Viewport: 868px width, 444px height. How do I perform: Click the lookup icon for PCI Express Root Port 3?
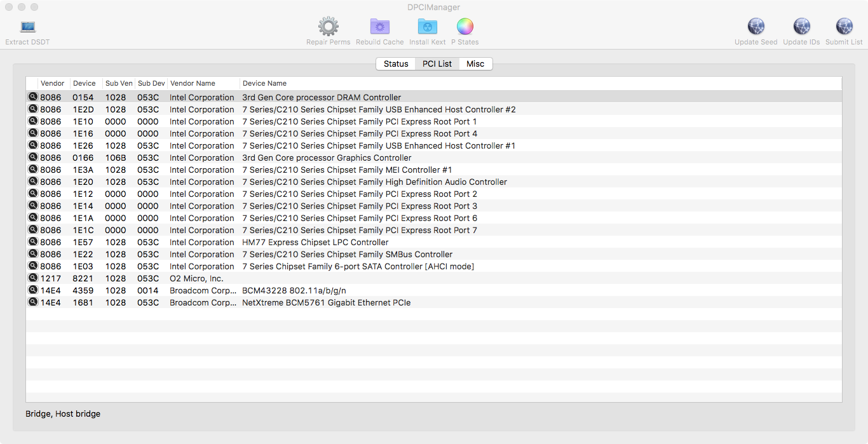pyautogui.click(x=33, y=205)
